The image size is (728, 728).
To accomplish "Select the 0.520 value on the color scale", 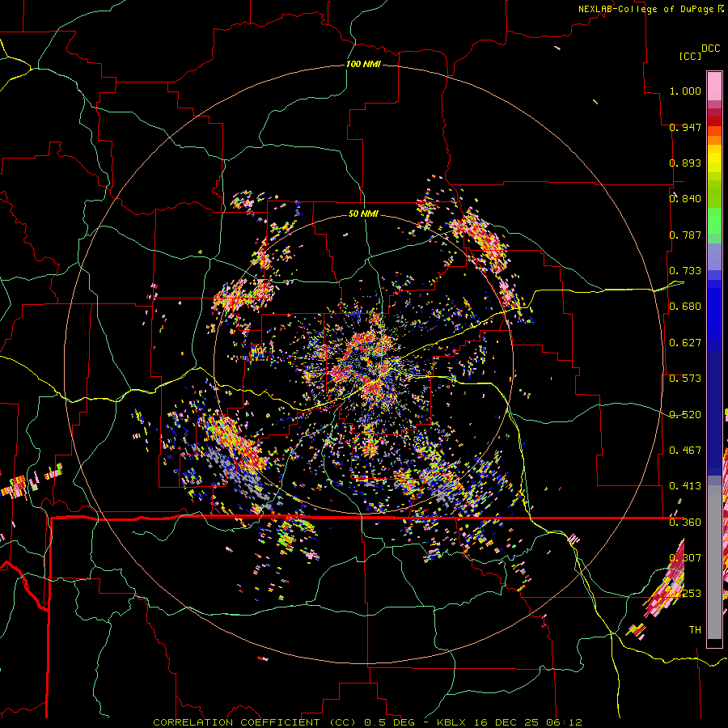I will click(685, 415).
